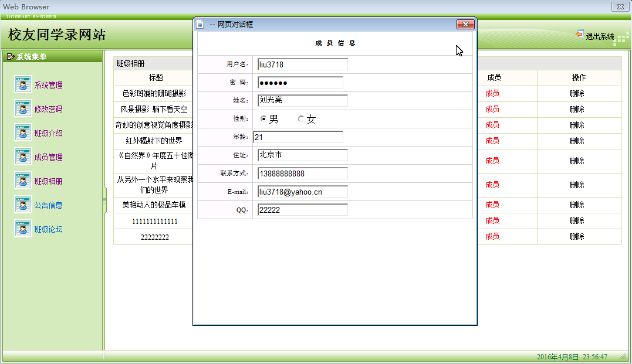Click the QQ field showing 22222

pos(303,210)
